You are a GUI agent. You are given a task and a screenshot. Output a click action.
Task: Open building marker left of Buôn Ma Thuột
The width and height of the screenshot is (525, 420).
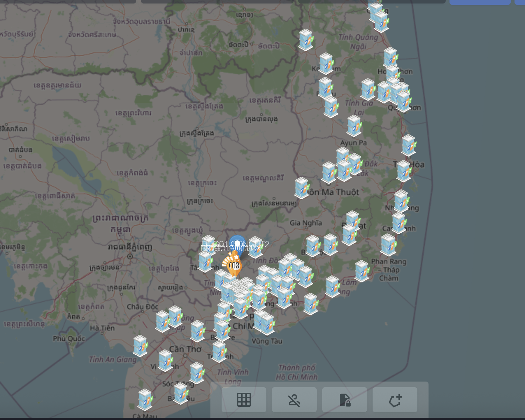tap(301, 188)
